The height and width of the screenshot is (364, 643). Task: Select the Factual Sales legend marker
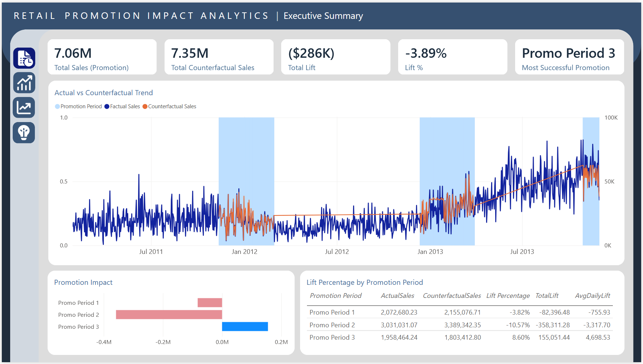point(107,106)
